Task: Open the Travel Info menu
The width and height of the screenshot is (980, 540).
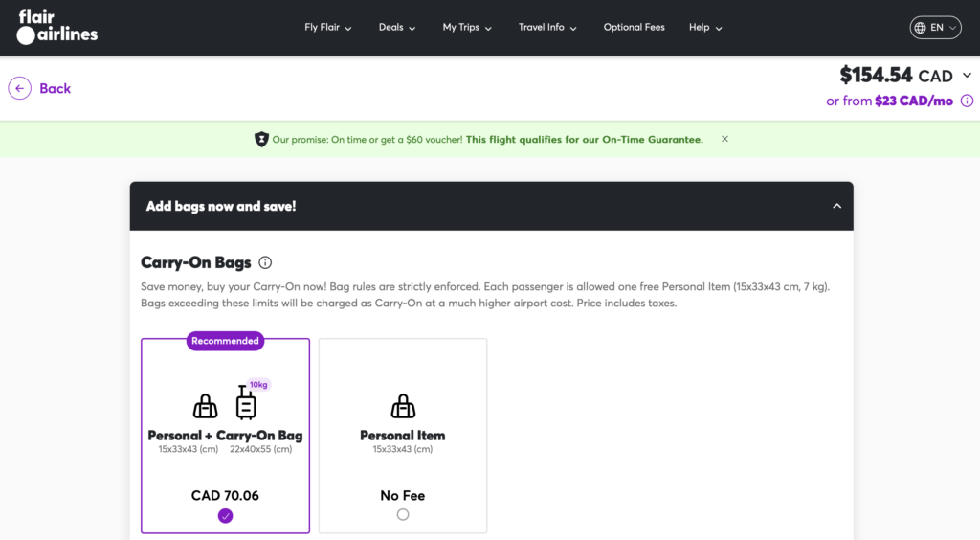Action: pos(547,28)
